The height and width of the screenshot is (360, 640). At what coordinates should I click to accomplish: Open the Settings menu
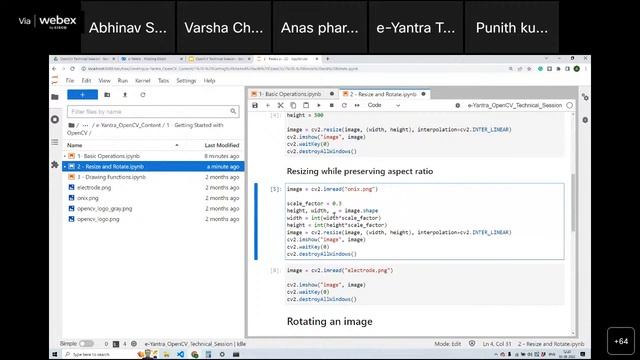(186, 81)
